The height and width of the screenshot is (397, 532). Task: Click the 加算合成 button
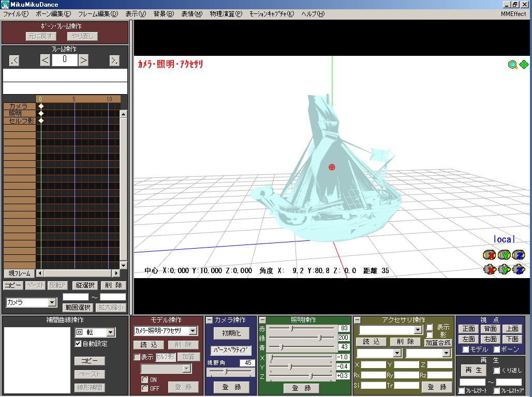(x=438, y=343)
